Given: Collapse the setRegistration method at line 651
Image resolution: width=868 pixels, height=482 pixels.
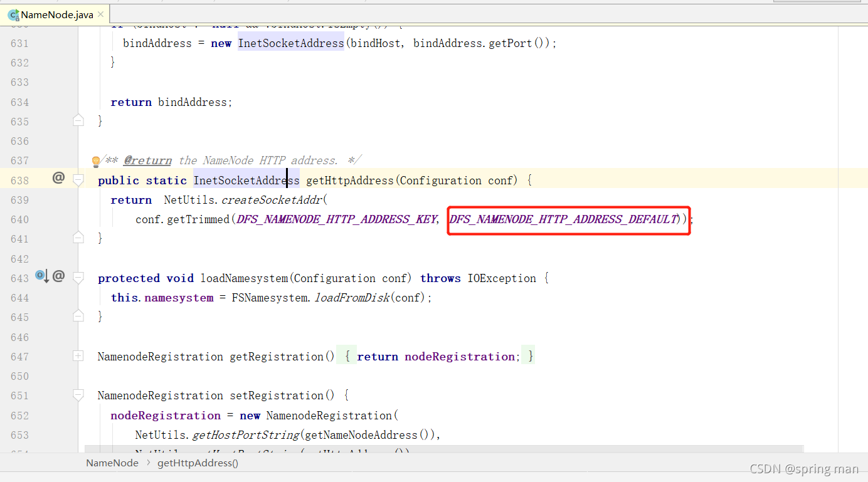Looking at the screenshot, I should (78, 396).
